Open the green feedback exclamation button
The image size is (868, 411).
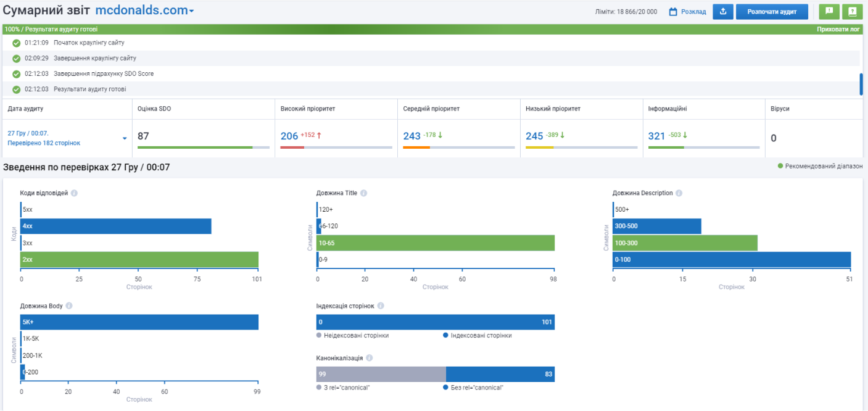[x=829, y=12]
